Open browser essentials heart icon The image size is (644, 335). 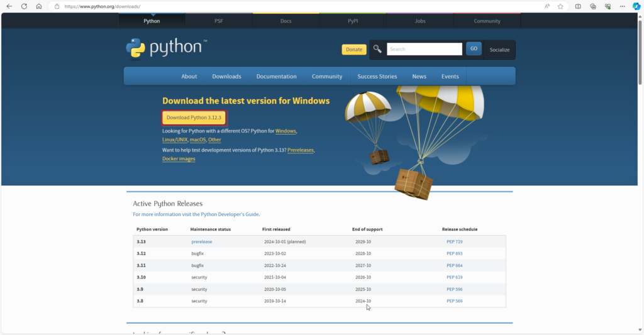(608, 6)
